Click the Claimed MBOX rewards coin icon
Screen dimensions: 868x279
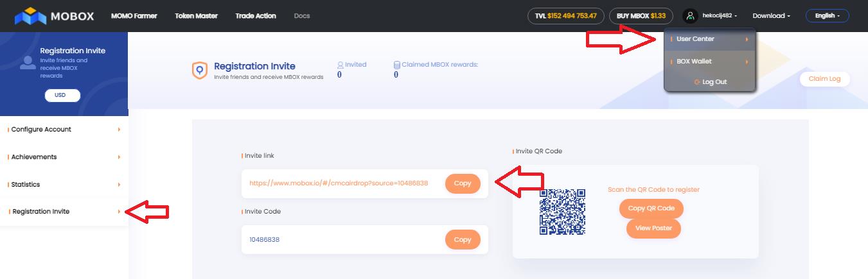(397, 65)
